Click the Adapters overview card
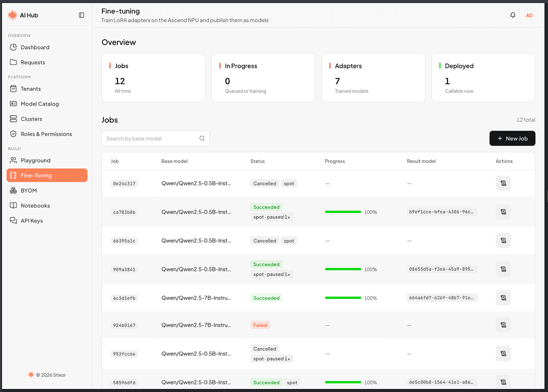 [x=373, y=77]
